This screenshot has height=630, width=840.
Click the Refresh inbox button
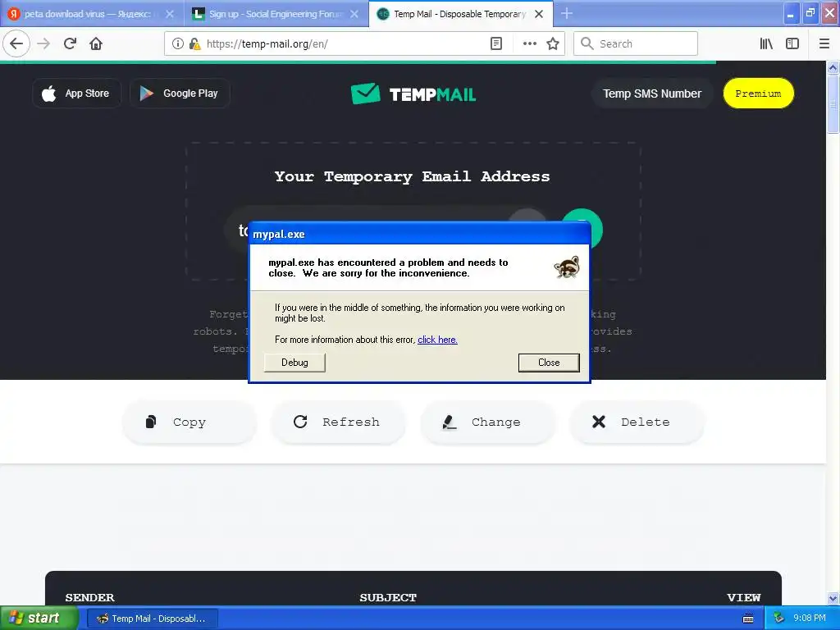339,422
